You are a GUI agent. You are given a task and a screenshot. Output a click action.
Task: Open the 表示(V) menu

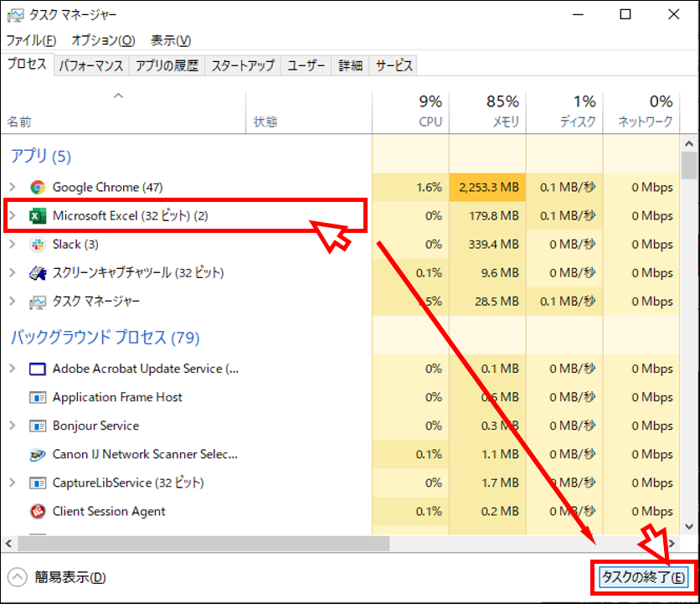click(x=171, y=41)
